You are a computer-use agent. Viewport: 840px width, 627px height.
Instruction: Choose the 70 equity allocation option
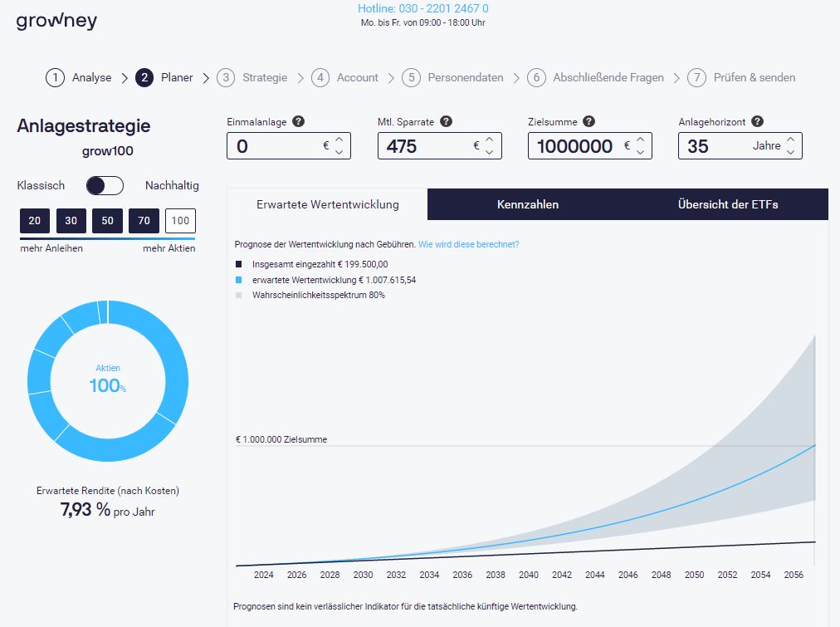click(x=144, y=220)
